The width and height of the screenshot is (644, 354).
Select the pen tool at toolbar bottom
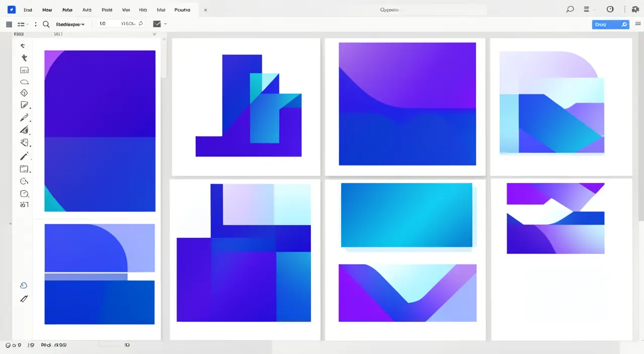24,299
